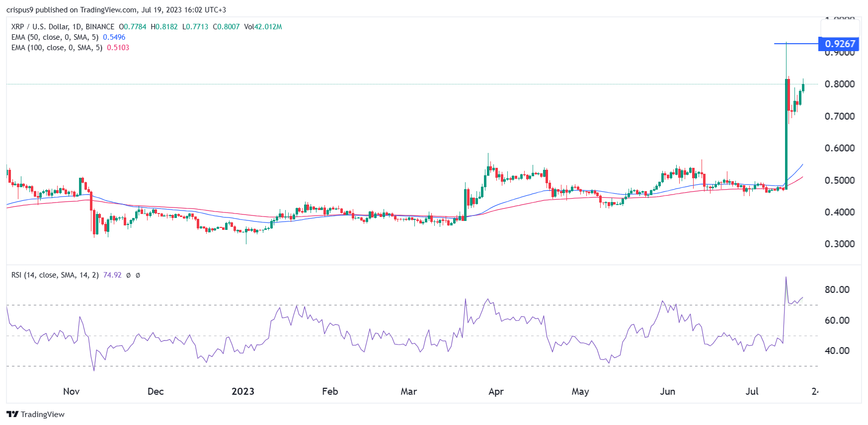Click the low value L0.7713
The width and height of the screenshot is (868, 425).
coord(195,27)
